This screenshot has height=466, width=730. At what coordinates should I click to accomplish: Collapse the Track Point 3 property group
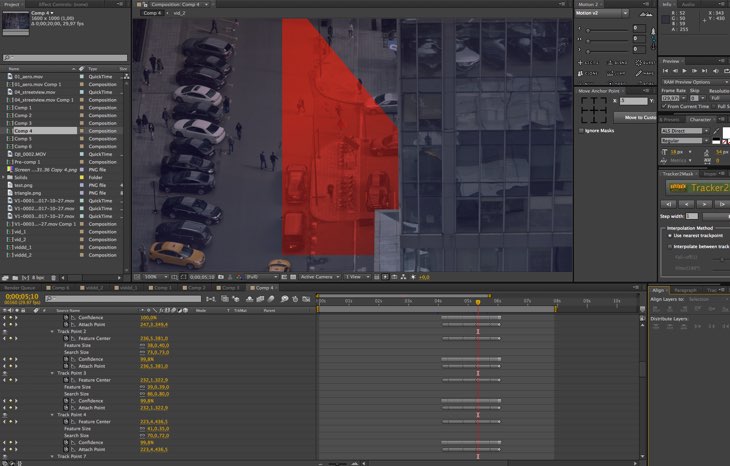[53, 373]
